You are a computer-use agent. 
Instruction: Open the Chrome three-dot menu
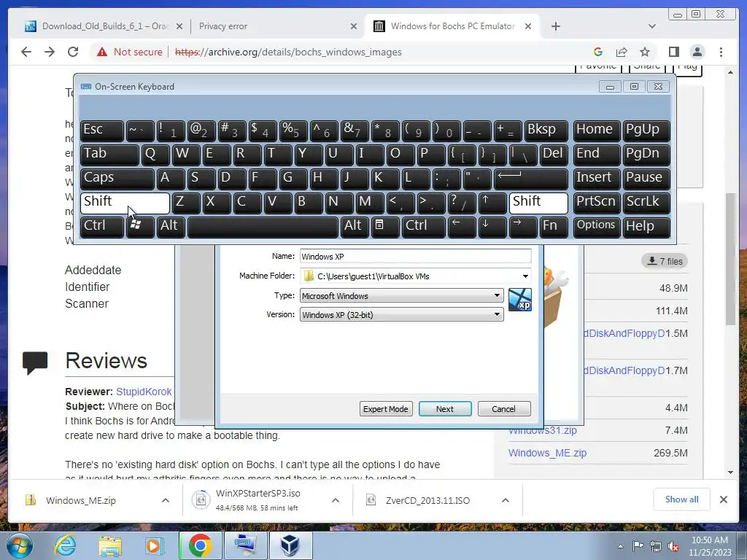pos(721,52)
